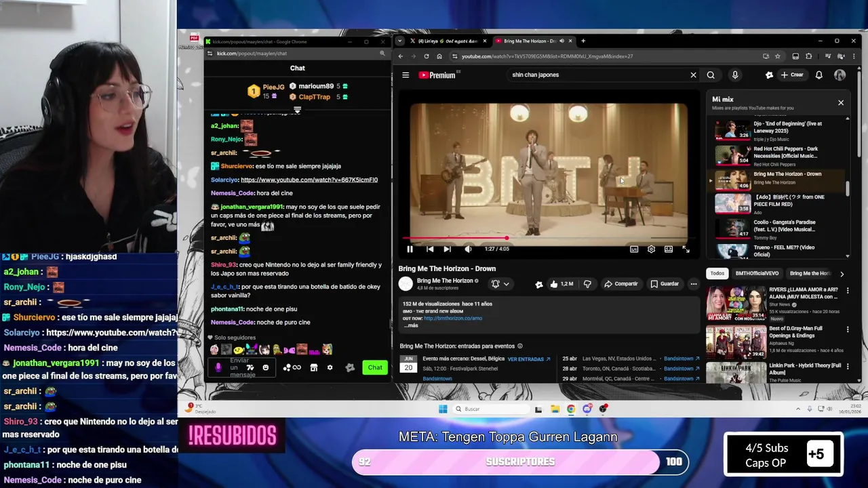The image size is (868, 488).
Task: Skip to previous video in playlist
Action: (x=430, y=249)
